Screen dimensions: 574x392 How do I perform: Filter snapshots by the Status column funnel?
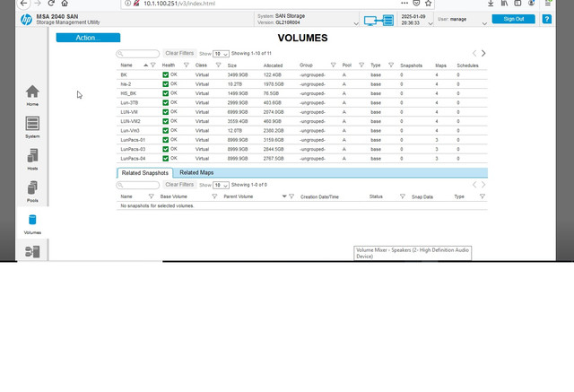403,196
